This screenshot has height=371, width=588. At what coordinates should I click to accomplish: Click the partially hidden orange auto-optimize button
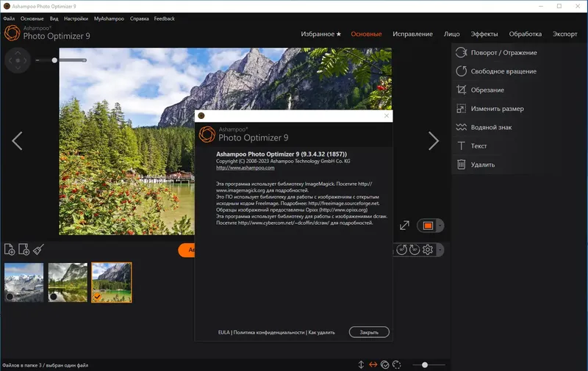(x=187, y=250)
